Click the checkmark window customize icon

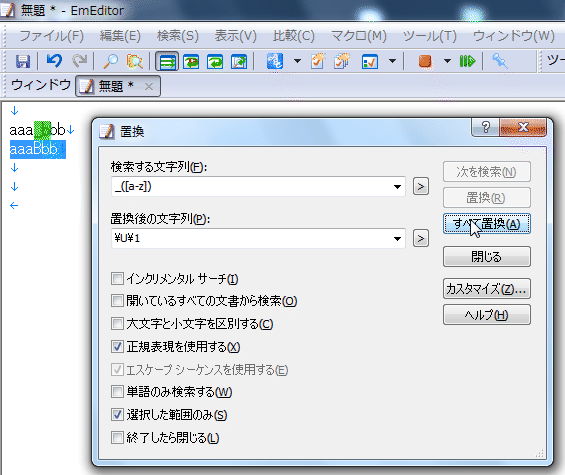pyautogui.click(x=370, y=61)
